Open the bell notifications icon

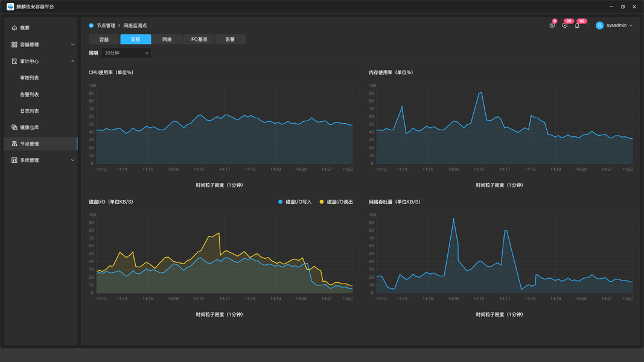pos(577,25)
